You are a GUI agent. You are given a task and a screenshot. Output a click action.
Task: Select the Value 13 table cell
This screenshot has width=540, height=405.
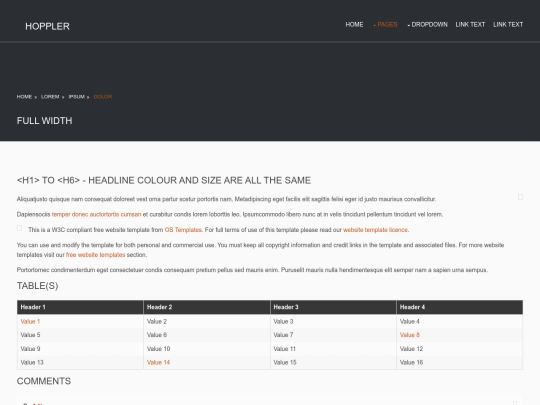(80, 362)
